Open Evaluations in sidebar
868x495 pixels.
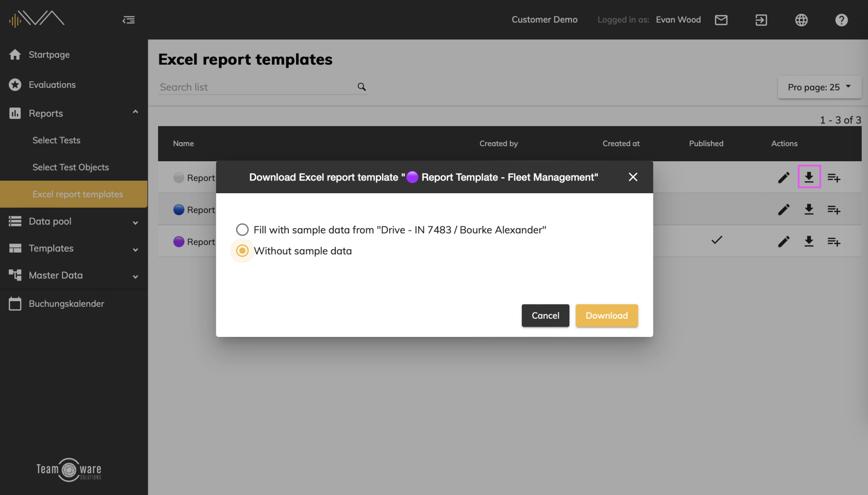pyautogui.click(x=52, y=84)
